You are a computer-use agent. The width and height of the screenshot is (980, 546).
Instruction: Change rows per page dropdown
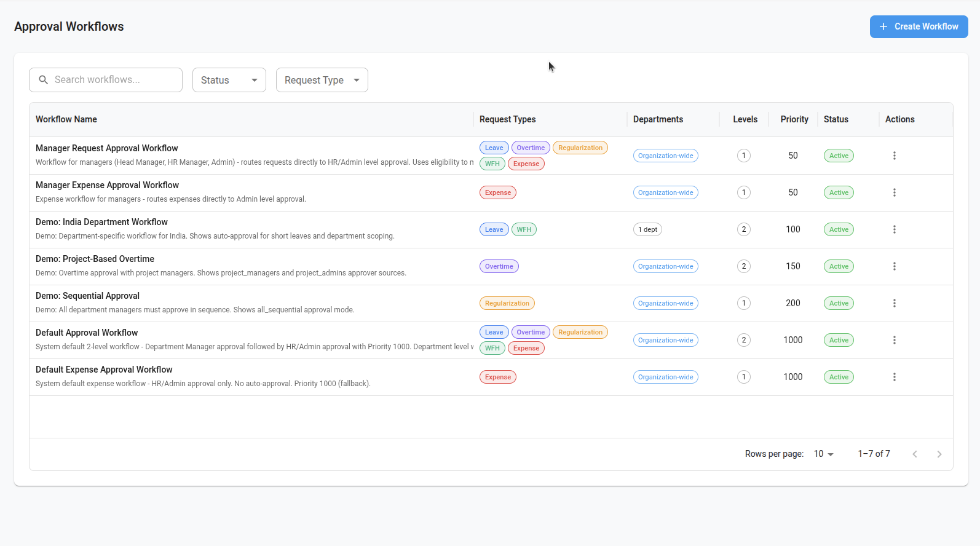(x=823, y=454)
